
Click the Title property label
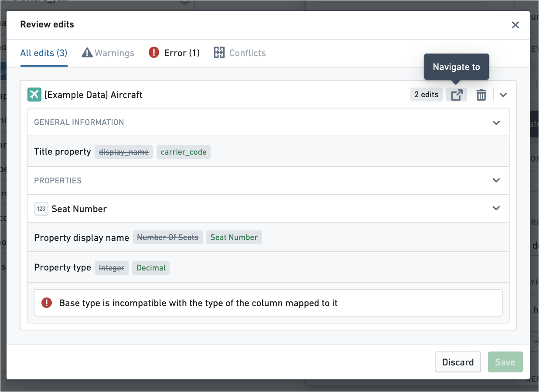(62, 152)
